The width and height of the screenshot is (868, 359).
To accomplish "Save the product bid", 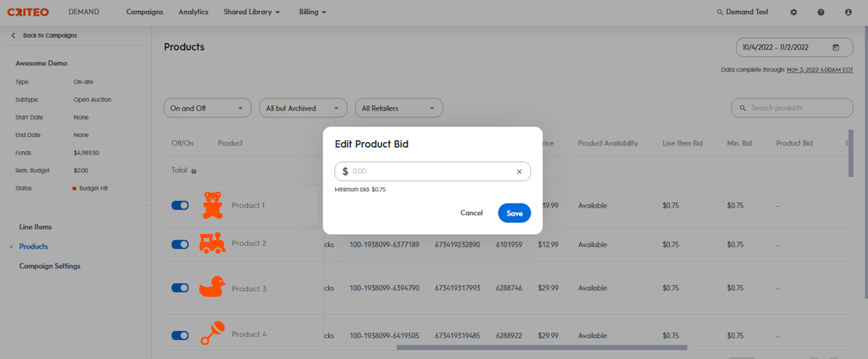I will tap(514, 213).
